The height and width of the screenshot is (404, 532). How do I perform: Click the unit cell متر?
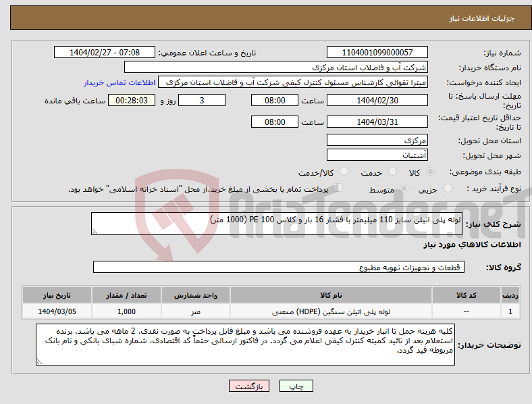(x=196, y=311)
